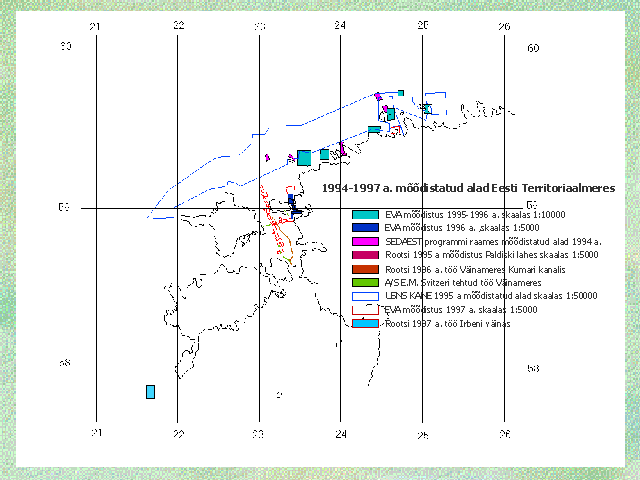
Task: Click the light blue Rootsi 1997 Irbeni swatch
Action: (x=365, y=323)
